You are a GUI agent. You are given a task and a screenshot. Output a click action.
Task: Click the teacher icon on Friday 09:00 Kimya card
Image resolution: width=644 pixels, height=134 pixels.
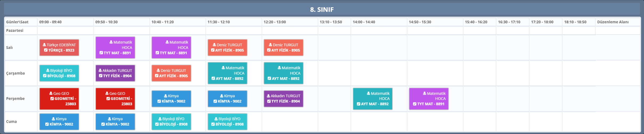(x=53, y=119)
